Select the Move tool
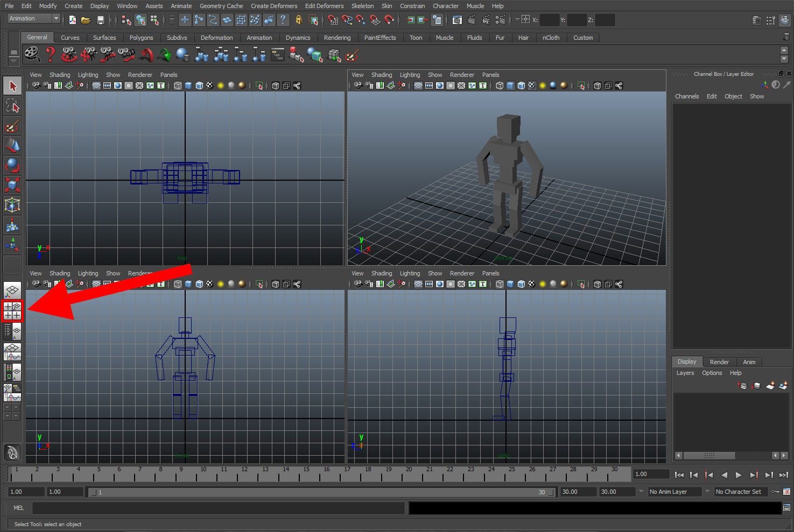 point(12,145)
